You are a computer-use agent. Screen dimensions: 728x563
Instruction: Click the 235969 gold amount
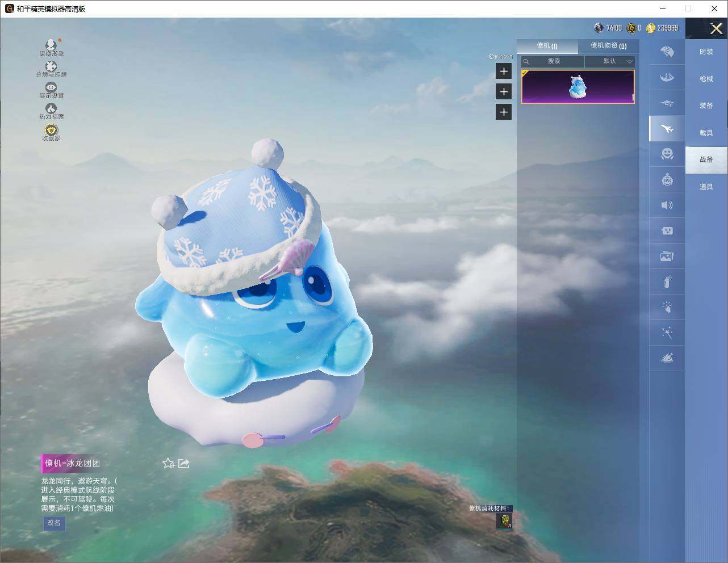coord(668,28)
